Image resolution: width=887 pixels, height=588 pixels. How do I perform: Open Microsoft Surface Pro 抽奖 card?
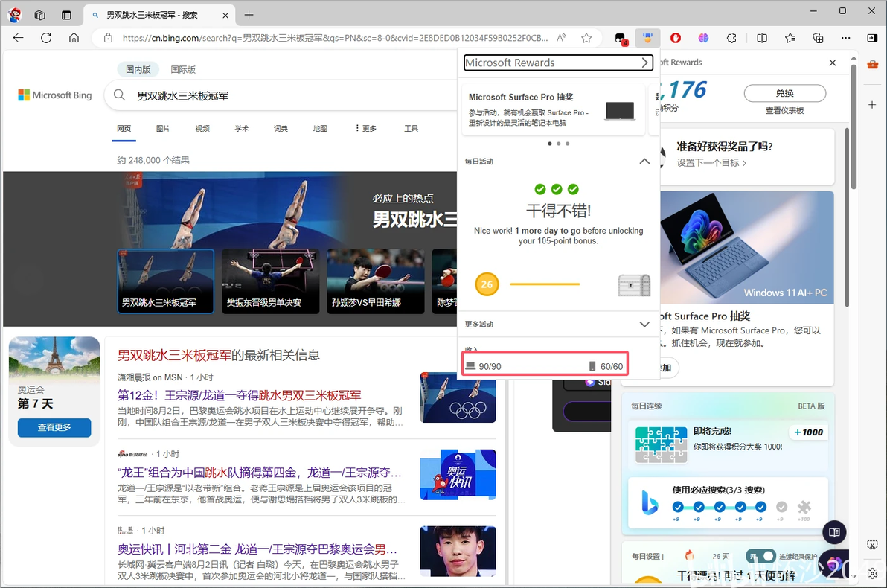pyautogui.click(x=553, y=110)
